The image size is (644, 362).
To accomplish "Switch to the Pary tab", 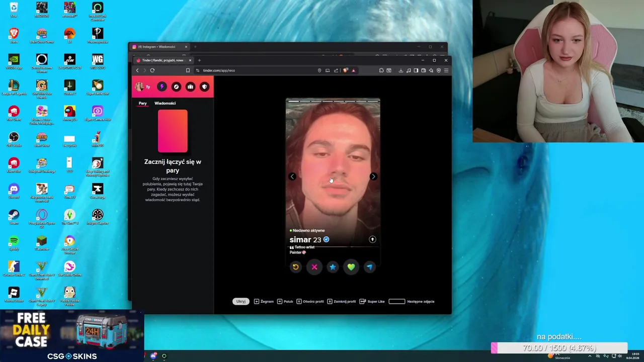I will pos(143,103).
